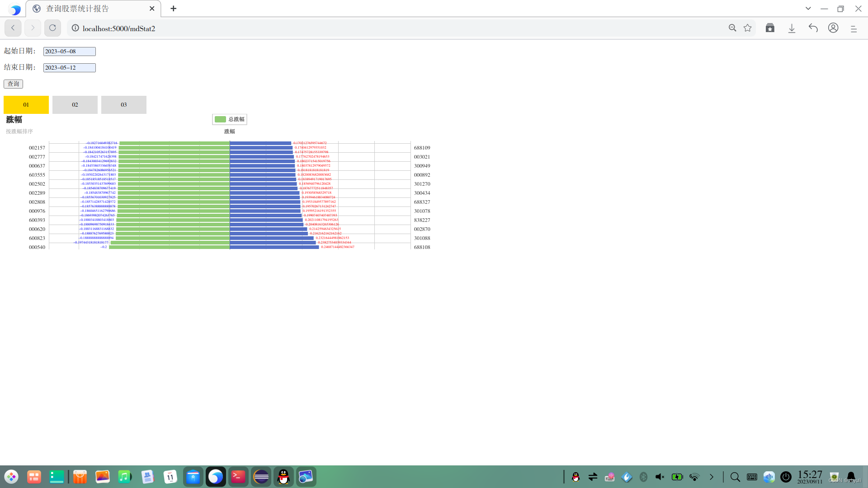Reload the page with refresh icon

(52, 28)
